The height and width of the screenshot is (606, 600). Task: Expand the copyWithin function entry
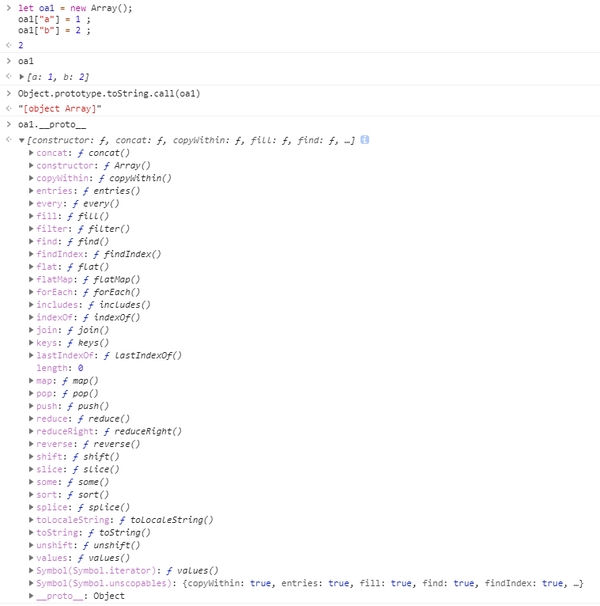click(31, 178)
